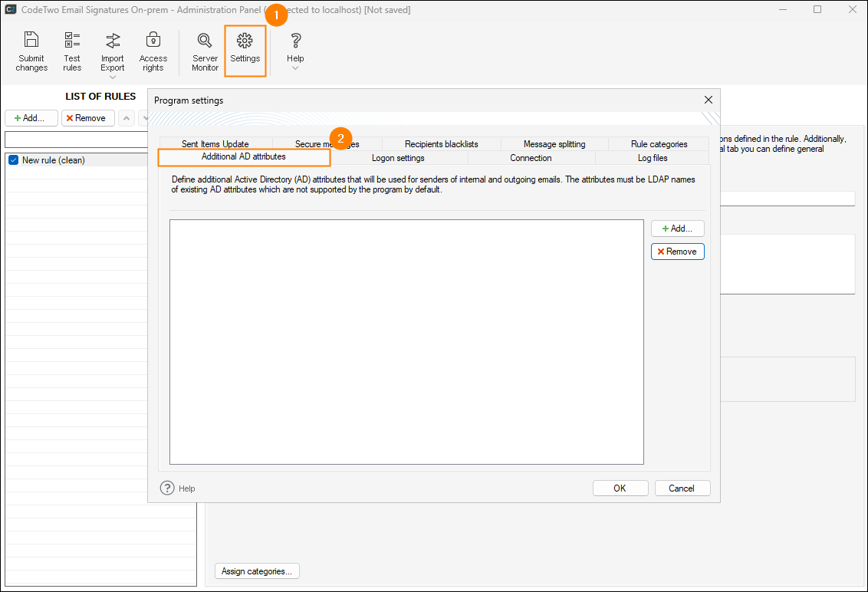The image size is (868, 592).
Task: Click the Help icon in Program settings dialog
Action: tap(167, 488)
